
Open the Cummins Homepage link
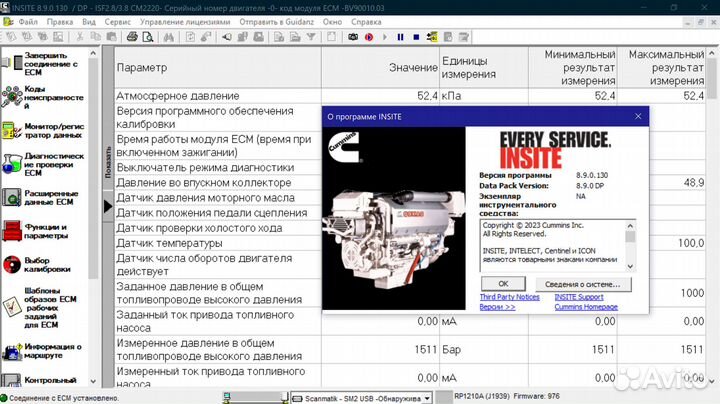(x=589, y=307)
